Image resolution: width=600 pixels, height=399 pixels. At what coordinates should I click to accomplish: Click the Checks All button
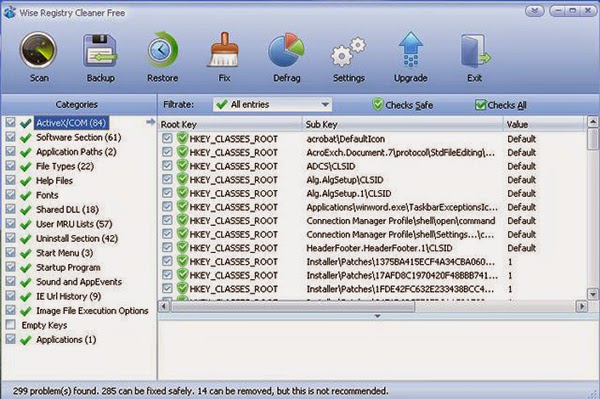tap(501, 105)
